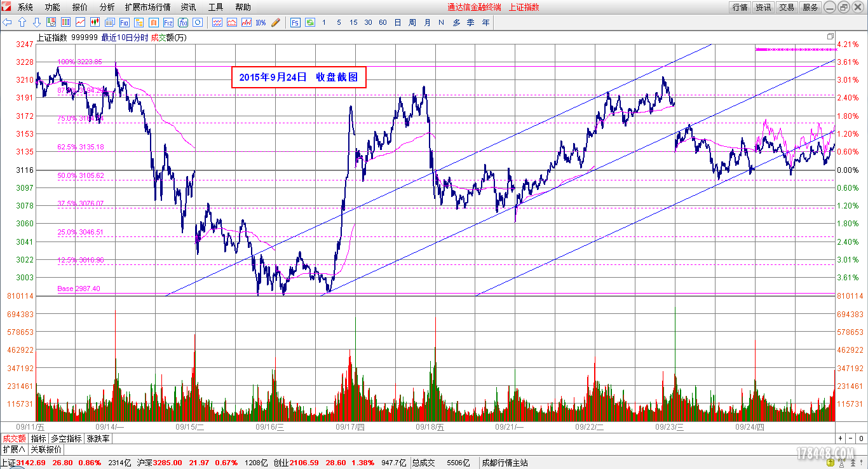
Task: Click the 成都行情主站 server label
Action: tap(505, 463)
